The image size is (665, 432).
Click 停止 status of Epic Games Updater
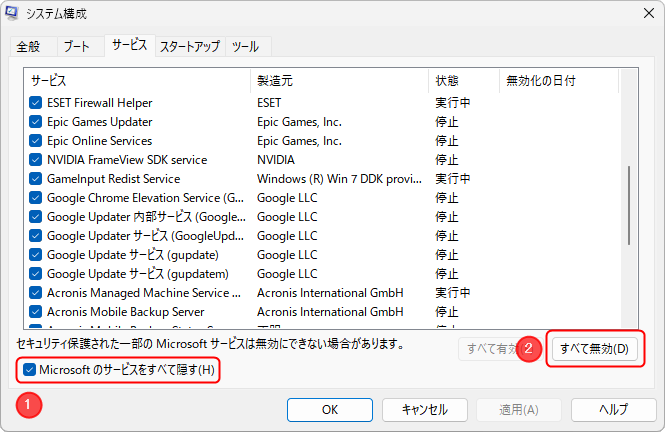[447, 122]
